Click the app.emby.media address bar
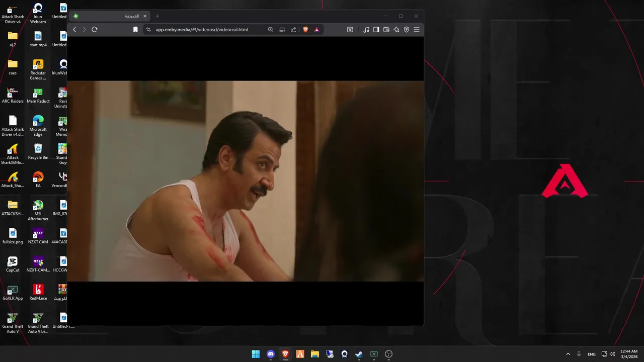Image resolution: width=644 pixels, height=362 pixels. (202, 30)
